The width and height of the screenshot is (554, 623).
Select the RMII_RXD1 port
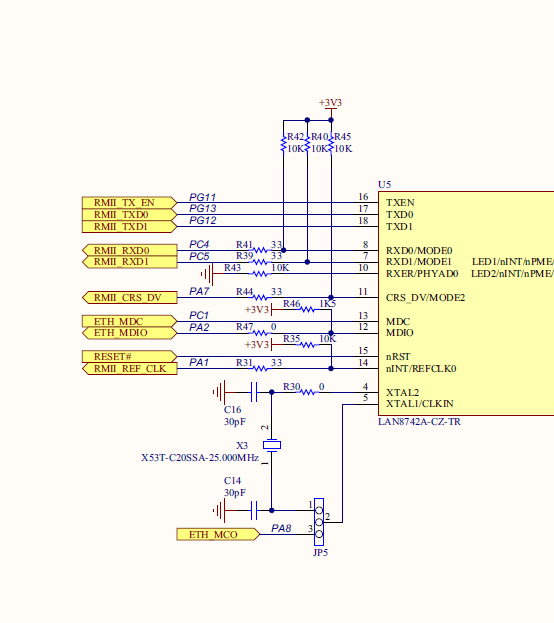click(130, 262)
